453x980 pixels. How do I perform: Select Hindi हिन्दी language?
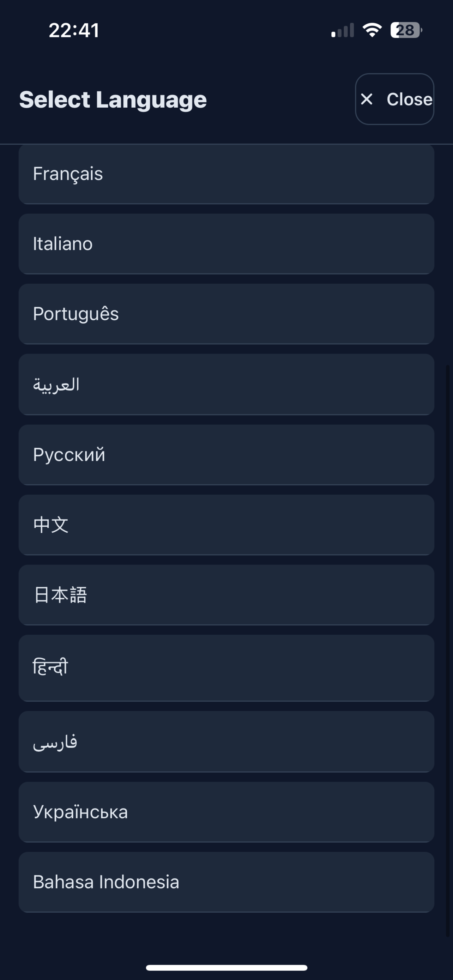(226, 668)
